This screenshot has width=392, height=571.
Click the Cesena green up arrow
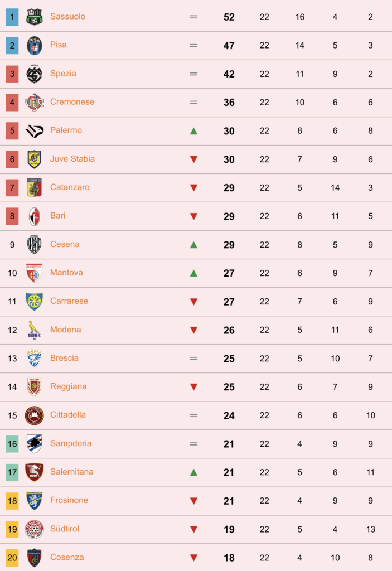(x=194, y=245)
